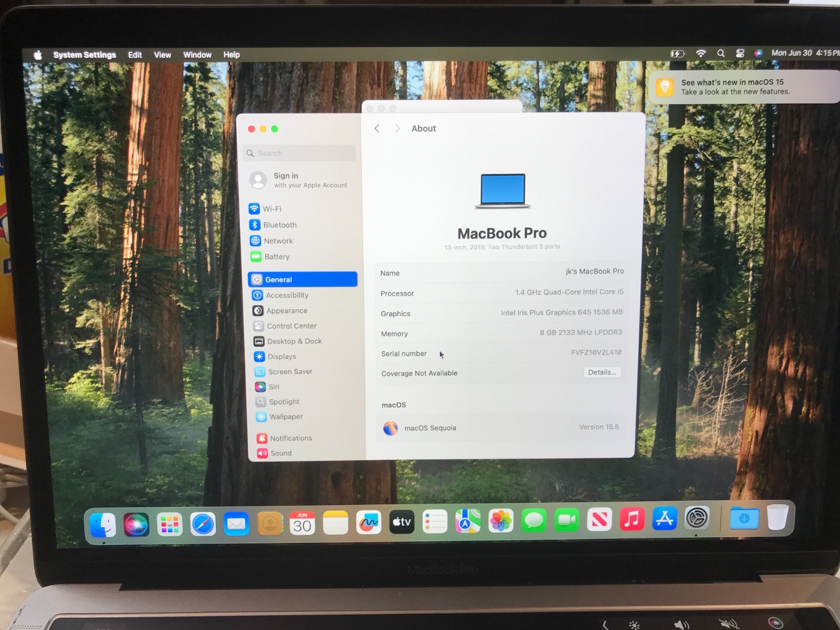This screenshot has height=630, width=840.
Task: Open Messages from the Dock
Action: pos(534,520)
